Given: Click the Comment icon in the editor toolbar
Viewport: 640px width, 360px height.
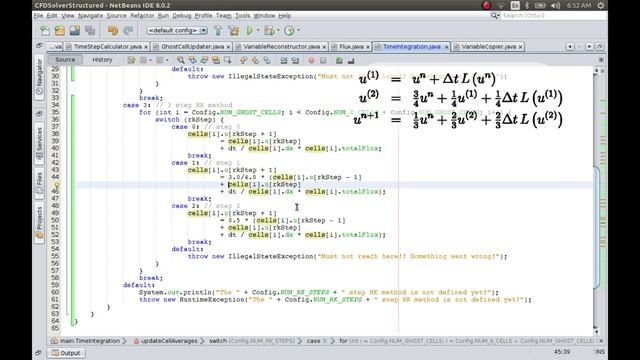Looking at the screenshot, I should pyautogui.click(x=339, y=60).
